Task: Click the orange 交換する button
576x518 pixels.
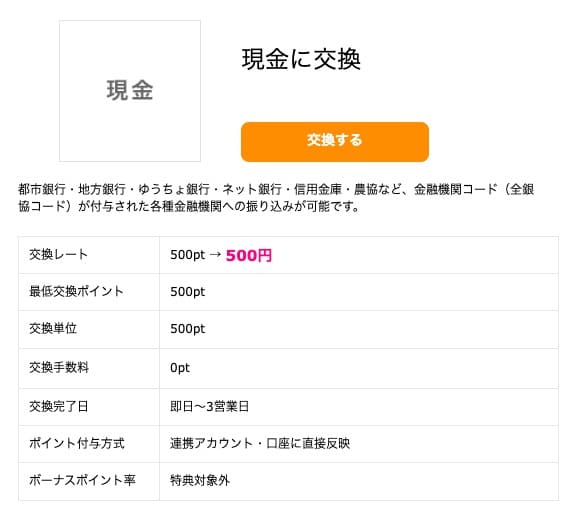Action: (x=335, y=142)
